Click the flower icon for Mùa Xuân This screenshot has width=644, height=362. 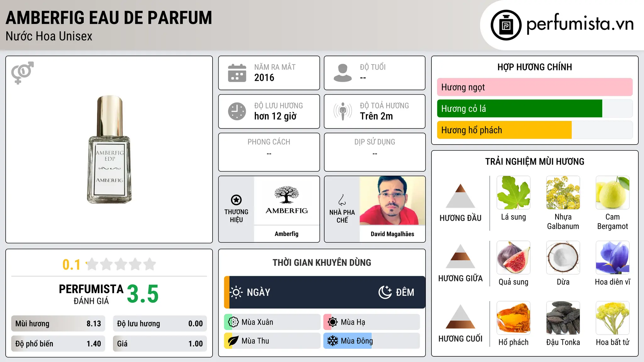pos(233,322)
